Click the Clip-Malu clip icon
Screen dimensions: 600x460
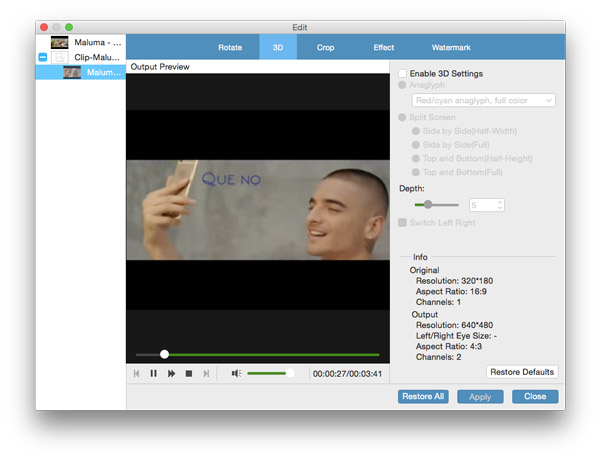click(x=60, y=57)
